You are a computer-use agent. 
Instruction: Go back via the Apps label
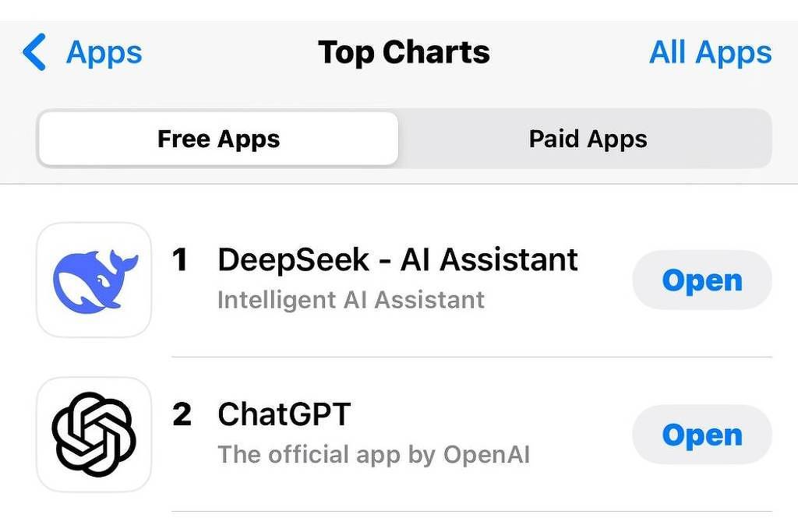point(104,53)
